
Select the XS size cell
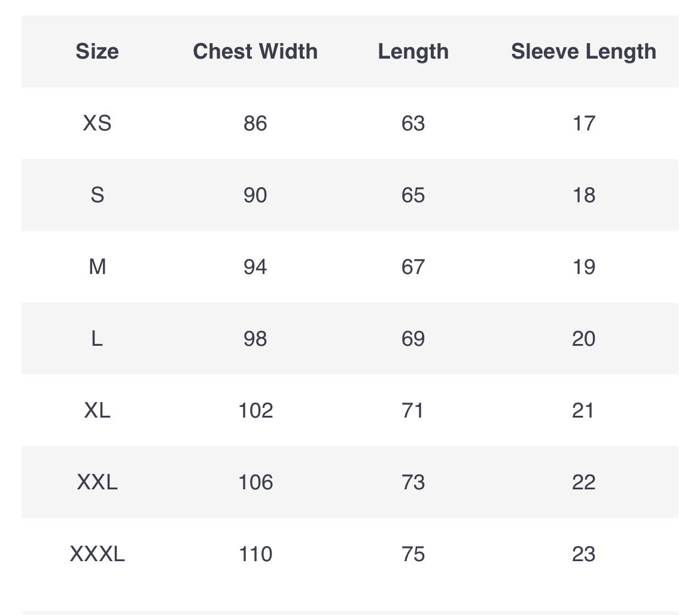tap(97, 123)
